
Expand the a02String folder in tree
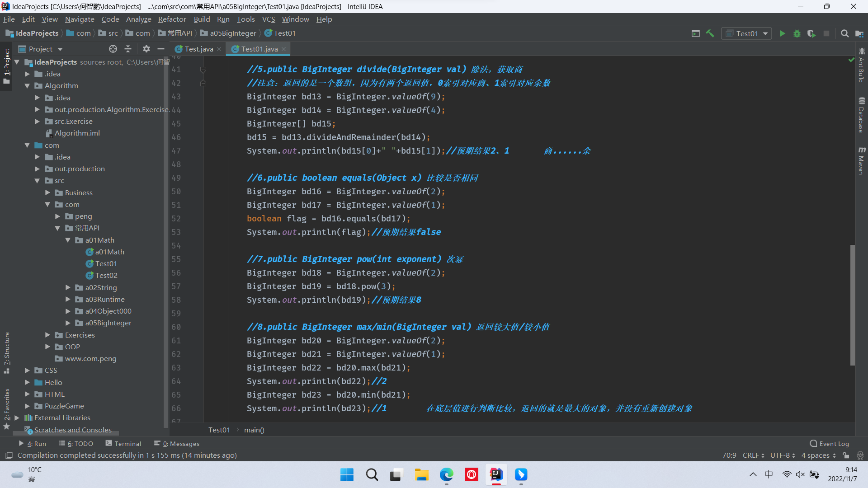[x=68, y=287]
